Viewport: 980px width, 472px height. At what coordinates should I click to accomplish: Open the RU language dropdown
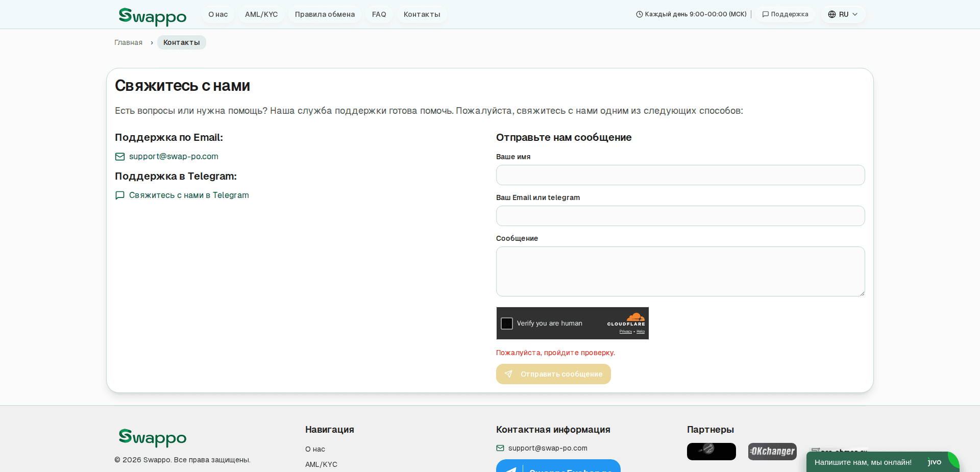click(x=843, y=14)
